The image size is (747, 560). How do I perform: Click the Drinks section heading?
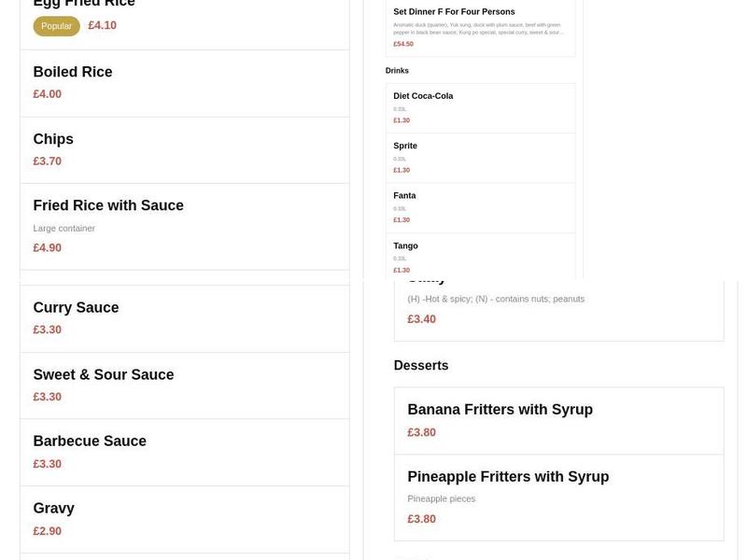coord(397,71)
